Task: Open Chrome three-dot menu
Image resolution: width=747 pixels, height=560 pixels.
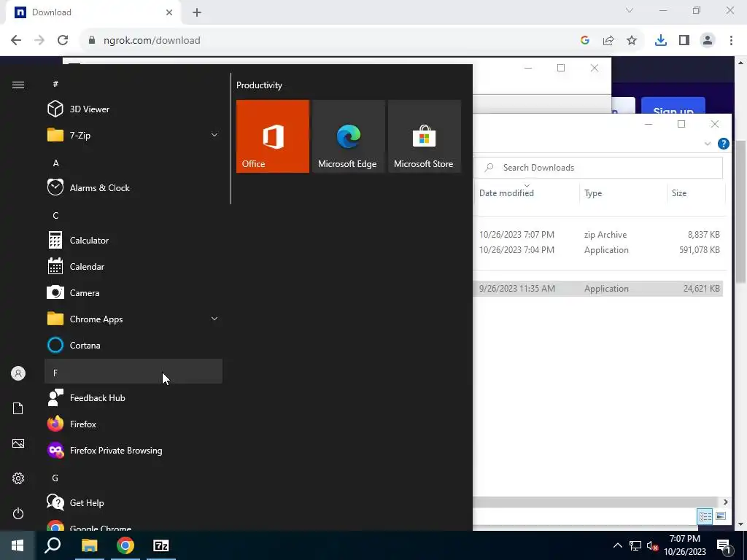Action: coord(731,40)
